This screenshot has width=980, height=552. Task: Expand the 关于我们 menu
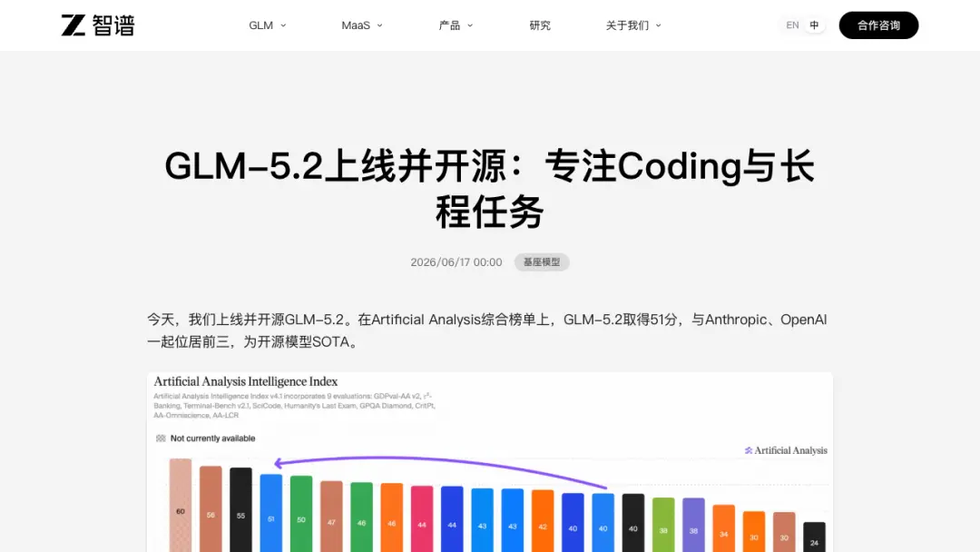point(633,25)
